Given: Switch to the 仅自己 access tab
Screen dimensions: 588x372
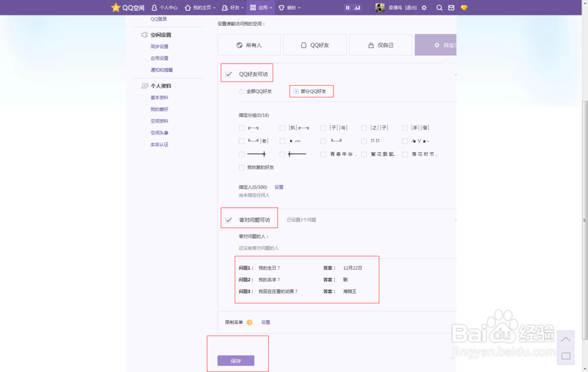Looking at the screenshot, I should click(x=380, y=44).
